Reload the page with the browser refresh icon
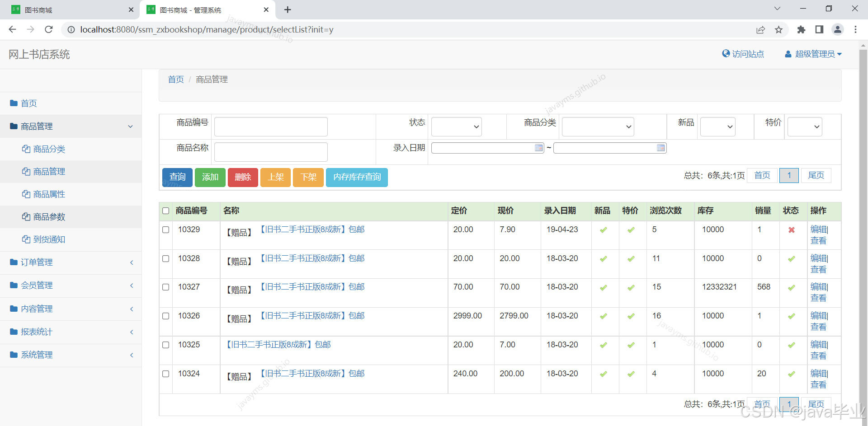Viewport: 868px width, 426px height. pyautogui.click(x=49, y=29)
